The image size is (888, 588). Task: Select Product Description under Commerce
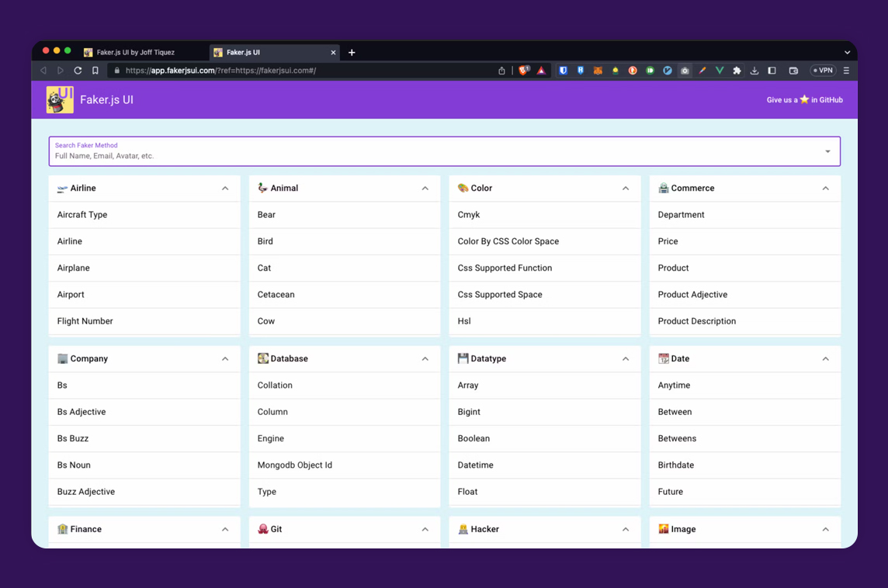(744, 321)
